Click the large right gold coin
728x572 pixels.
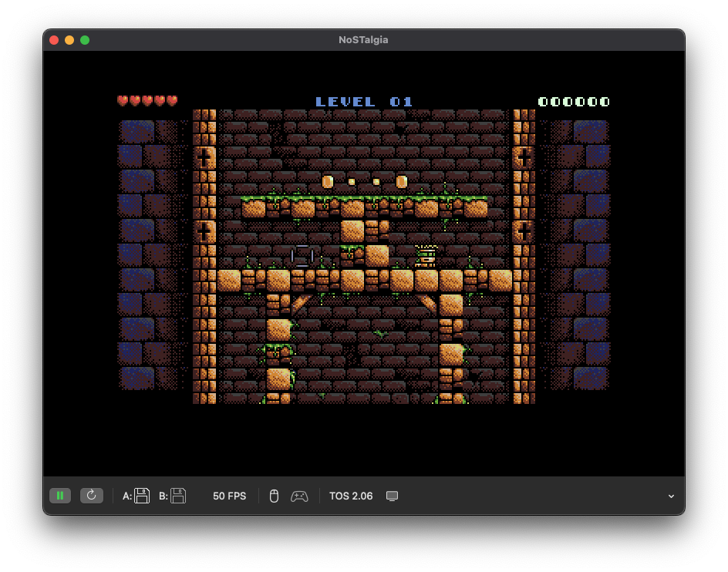coord(401,182)
